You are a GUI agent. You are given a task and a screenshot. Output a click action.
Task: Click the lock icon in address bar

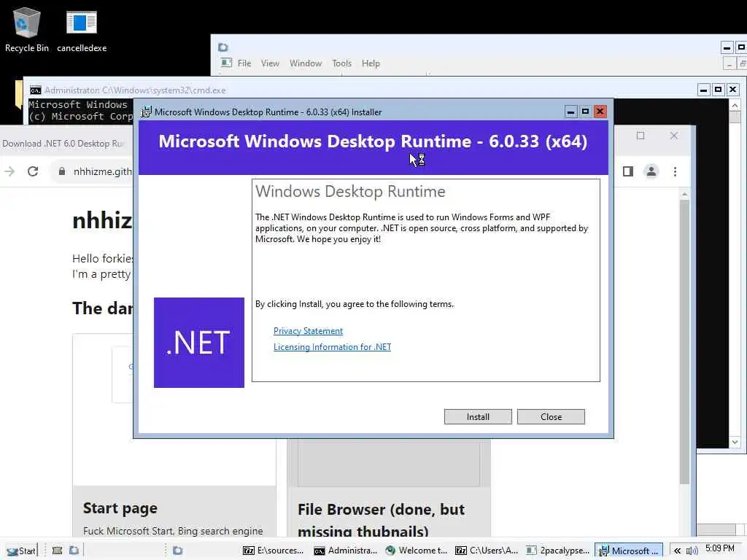point(61,171)
